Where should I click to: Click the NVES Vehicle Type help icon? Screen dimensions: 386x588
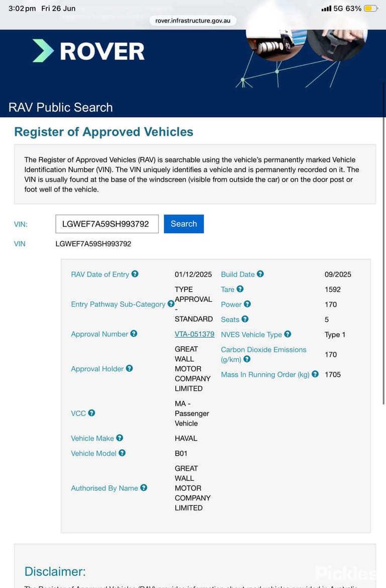(288, 334)
